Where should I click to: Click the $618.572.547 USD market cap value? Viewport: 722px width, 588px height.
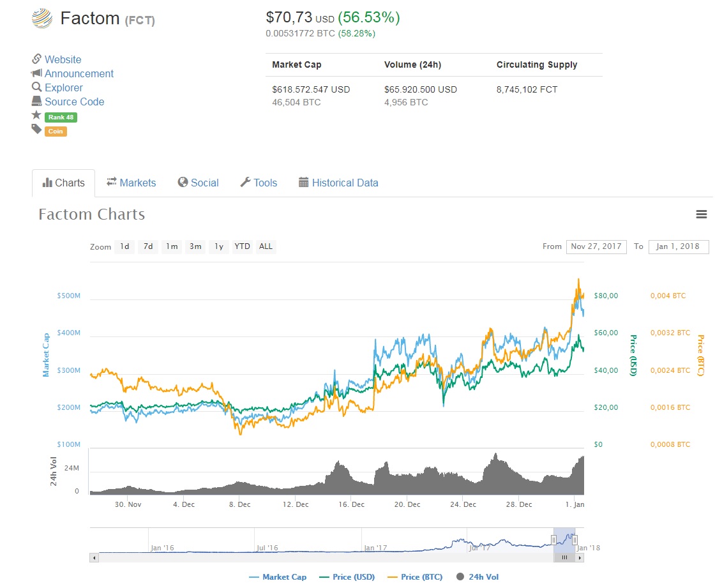click(311, 89)
